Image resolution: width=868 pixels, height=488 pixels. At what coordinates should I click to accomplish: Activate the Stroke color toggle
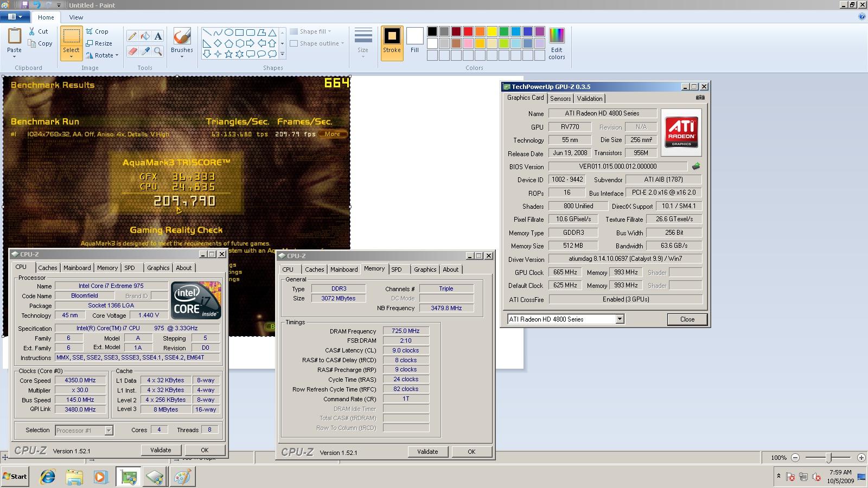click(x=392, y=43)
